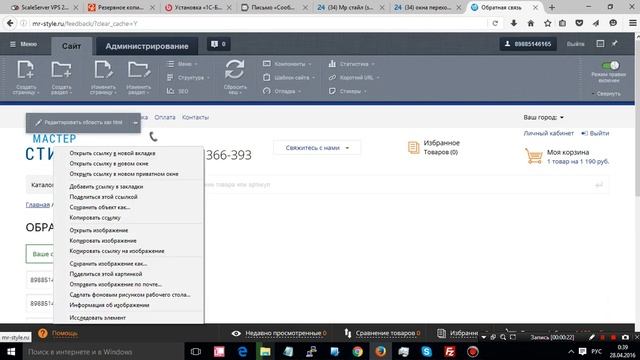Open Firefox downloads arrow icon
The width and height of the screenshot is (640, 360).
click(513, 23)
